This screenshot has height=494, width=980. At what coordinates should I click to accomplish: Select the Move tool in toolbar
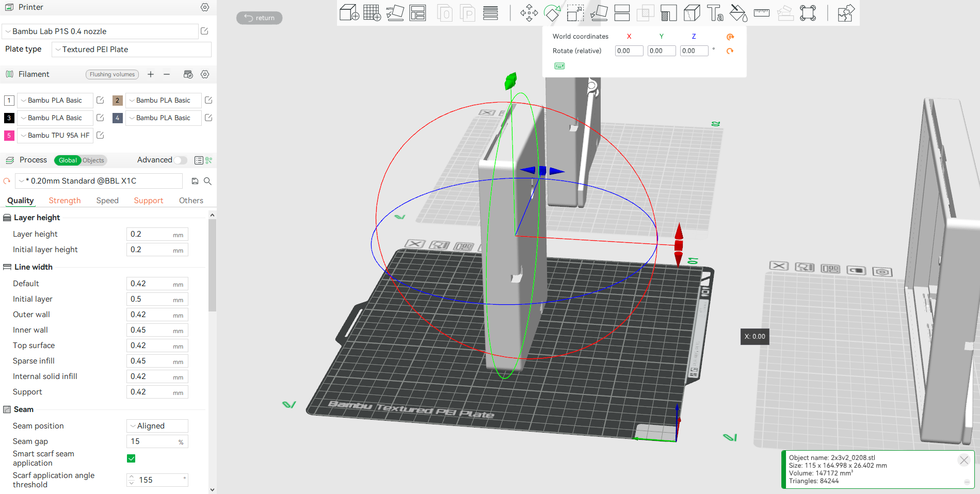529,12
